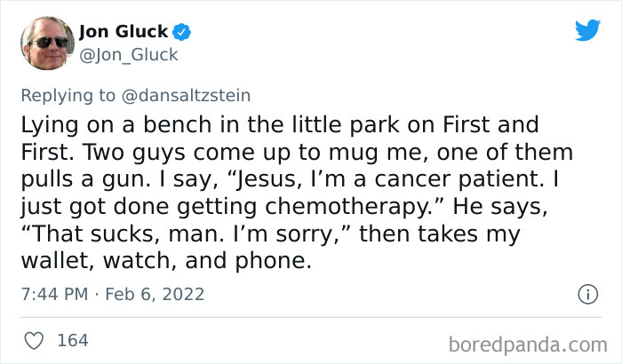Click the blue verified checkmark badge
Image resolution: width=622 pixels, height=364 pixels.
181,32
